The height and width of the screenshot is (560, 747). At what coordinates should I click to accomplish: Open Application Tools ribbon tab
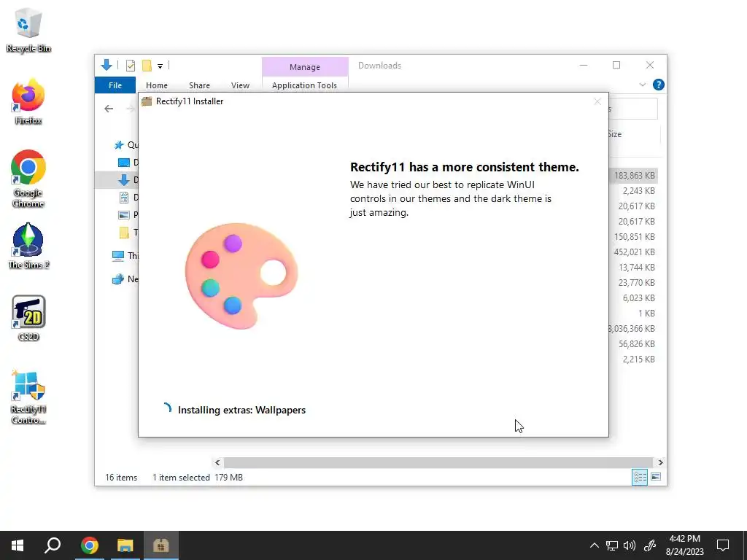(x=304, y=85)
